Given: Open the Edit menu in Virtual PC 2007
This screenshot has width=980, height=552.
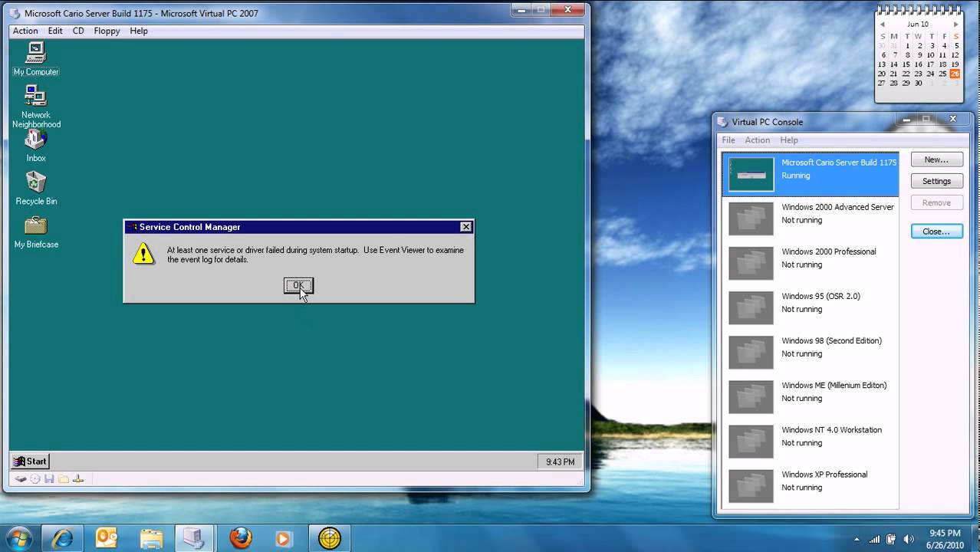Looking at the screenshot, I should pos(55,31).
